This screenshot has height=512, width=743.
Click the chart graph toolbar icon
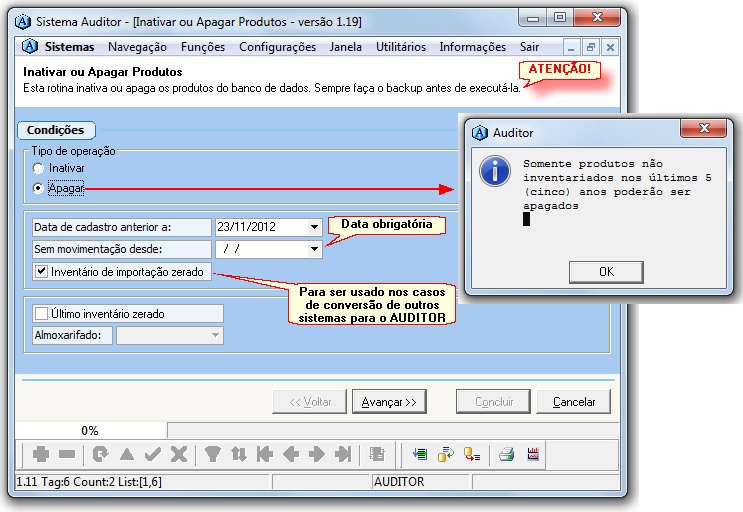point(533,454)
